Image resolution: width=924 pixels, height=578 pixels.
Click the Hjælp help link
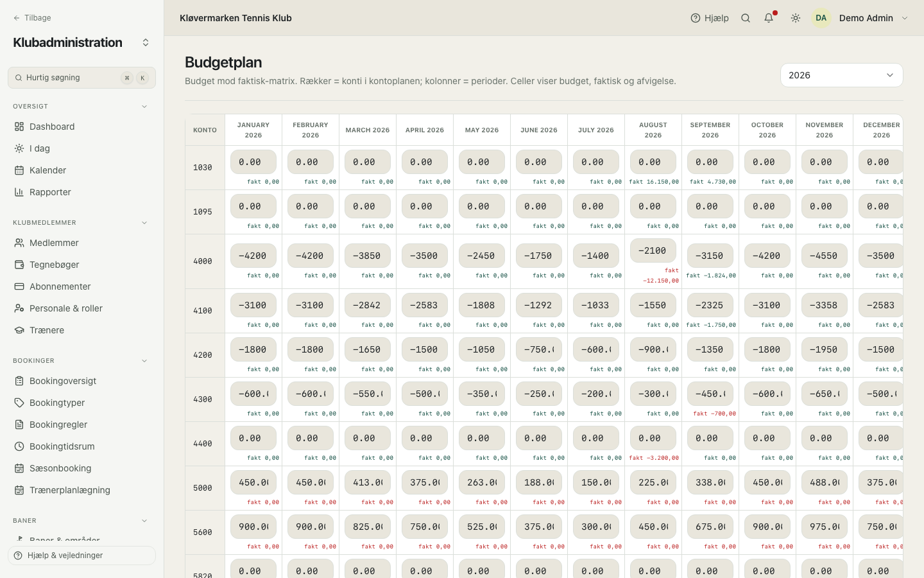pos(710,18)
